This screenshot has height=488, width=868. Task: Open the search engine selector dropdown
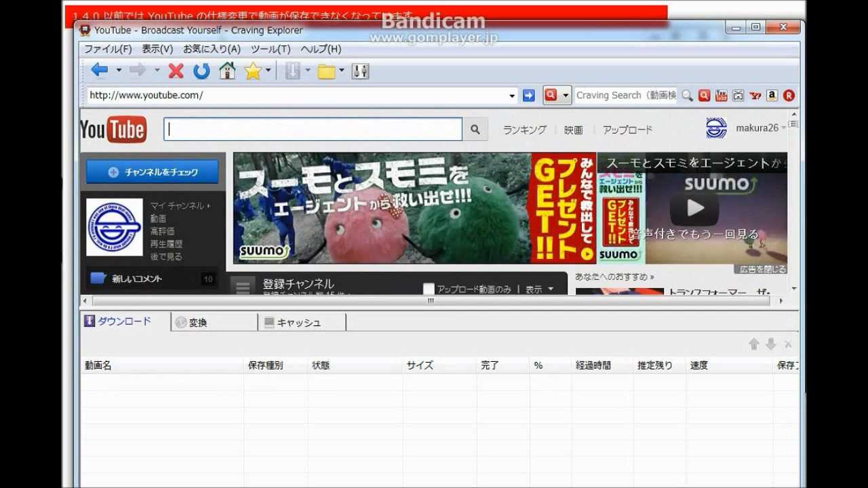tap(566, 96)
